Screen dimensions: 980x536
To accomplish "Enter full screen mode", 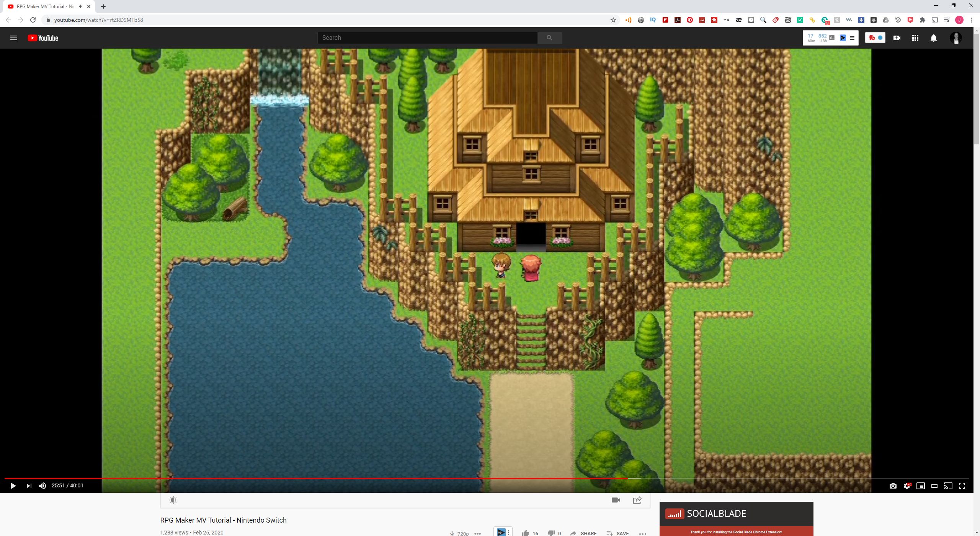I will pos(962,486).
